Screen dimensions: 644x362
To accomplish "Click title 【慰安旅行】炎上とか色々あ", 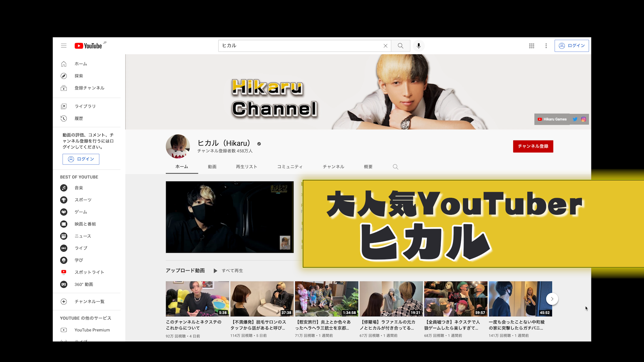I will pos(323,325).
